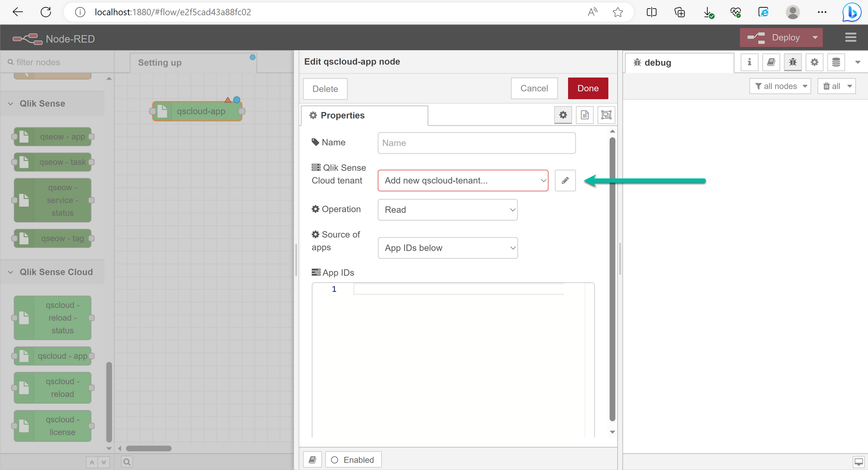This screenshot has width=868, height=470.
Task: Open Qlik Sense Cloud tenant dropdown
Action: (x=463, y=180)
